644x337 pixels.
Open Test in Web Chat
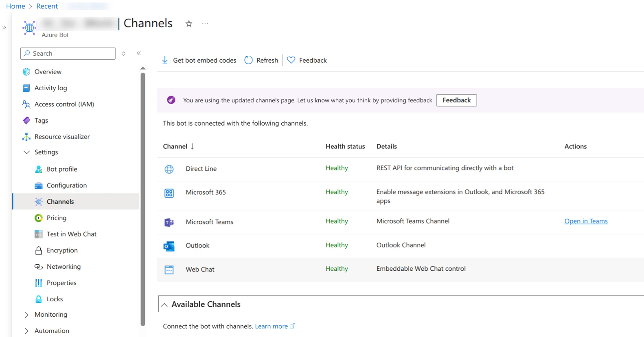pyautogui.click(x=71, y=234)
